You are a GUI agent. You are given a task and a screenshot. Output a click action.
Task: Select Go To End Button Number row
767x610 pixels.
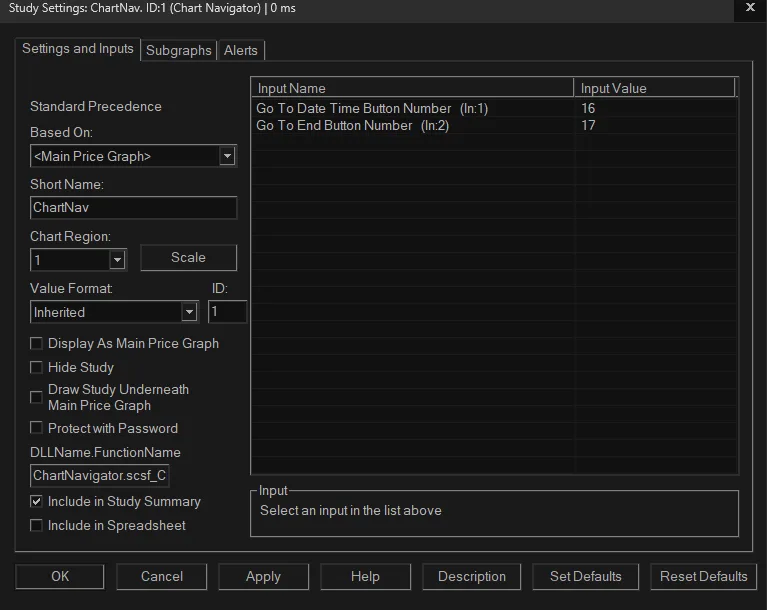(x=494, y=125)
